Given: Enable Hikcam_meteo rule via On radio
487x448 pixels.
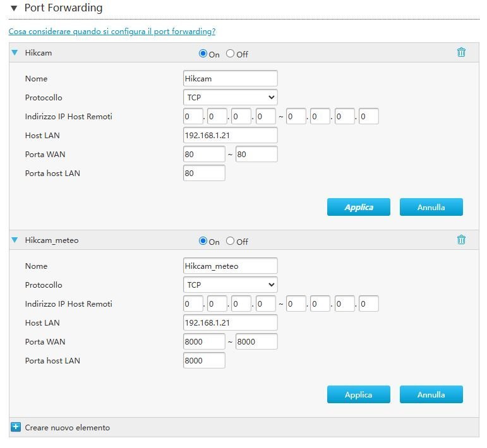Looking at the screenshot, I should point(203,241).
